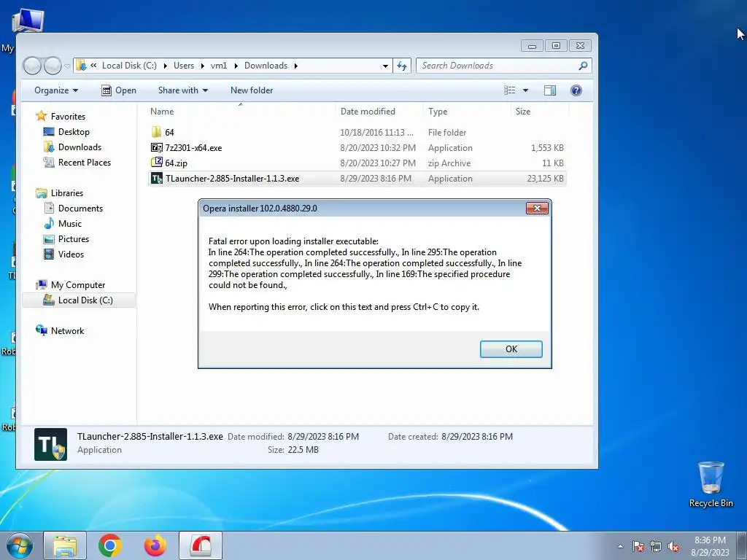Expand the address bar history dropdown
Viewport: 747px width, 560px height.
(x=385, y=66)
